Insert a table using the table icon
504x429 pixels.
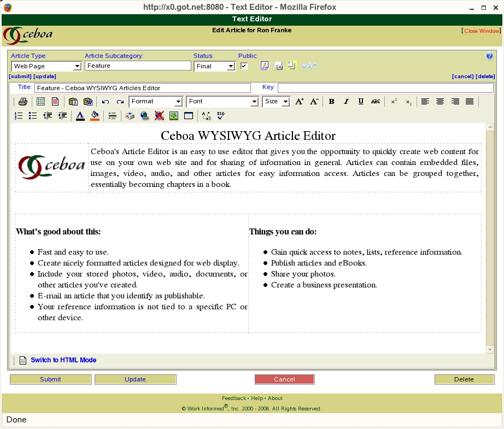click(x=189, y=116)
